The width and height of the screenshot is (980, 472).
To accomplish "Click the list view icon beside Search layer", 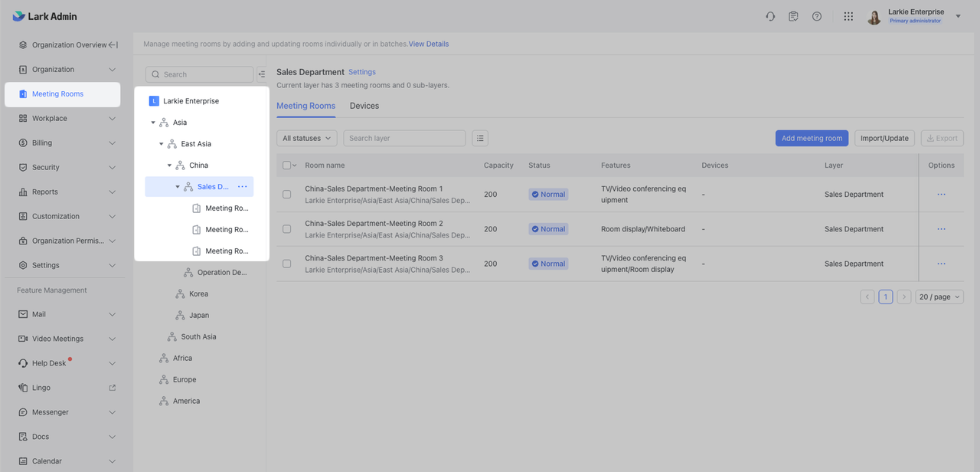I will click(480, 138).
